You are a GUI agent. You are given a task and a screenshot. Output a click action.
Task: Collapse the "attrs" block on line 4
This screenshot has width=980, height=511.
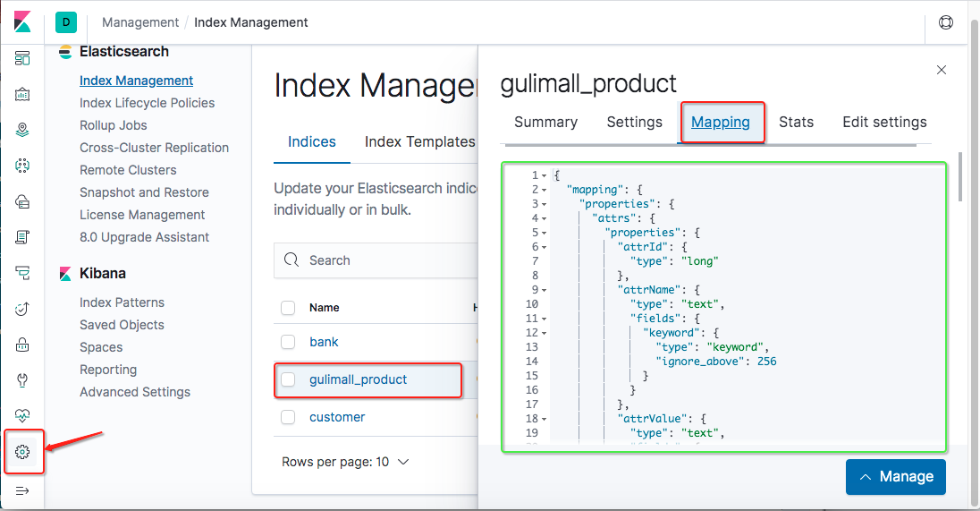[x=545, y=218]
